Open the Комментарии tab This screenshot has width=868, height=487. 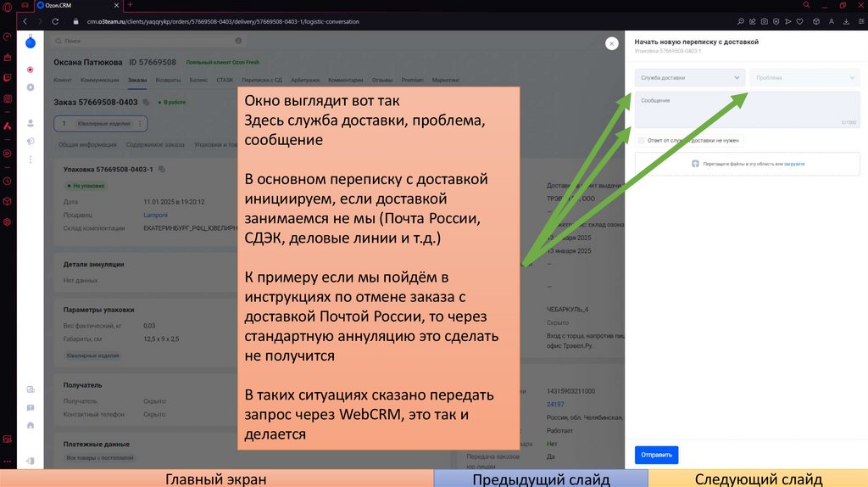point(346,80)
